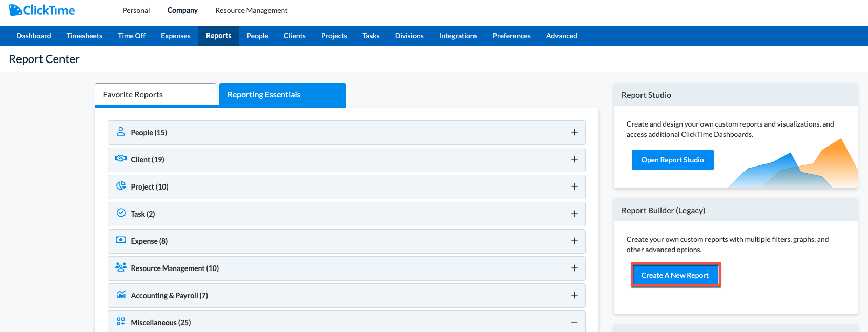Open Resource Management top tab

252,10
